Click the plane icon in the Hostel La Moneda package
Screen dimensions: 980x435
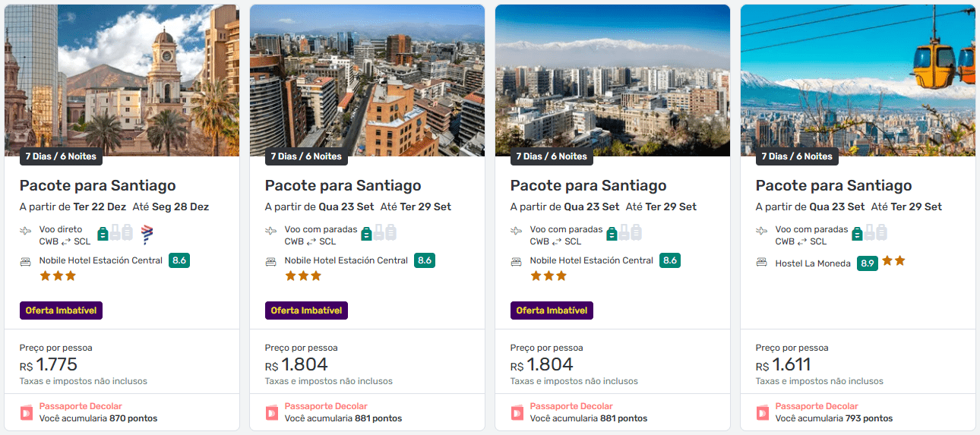point(763,231)
